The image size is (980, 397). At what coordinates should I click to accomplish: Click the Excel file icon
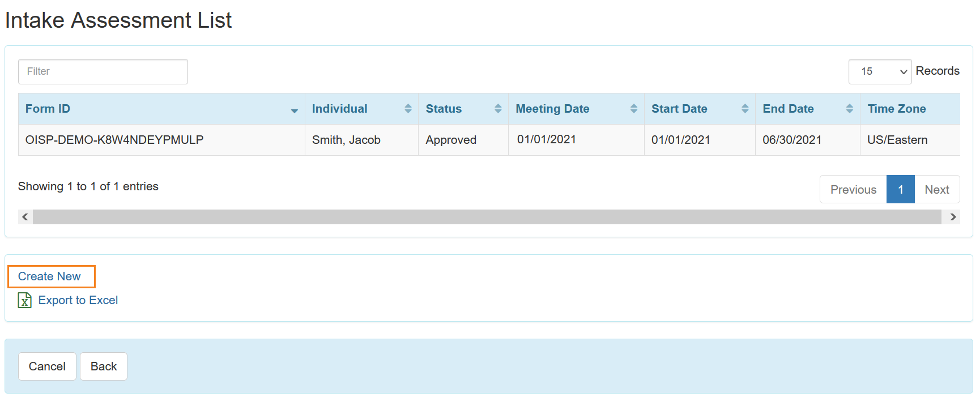(x=24, y=300)
